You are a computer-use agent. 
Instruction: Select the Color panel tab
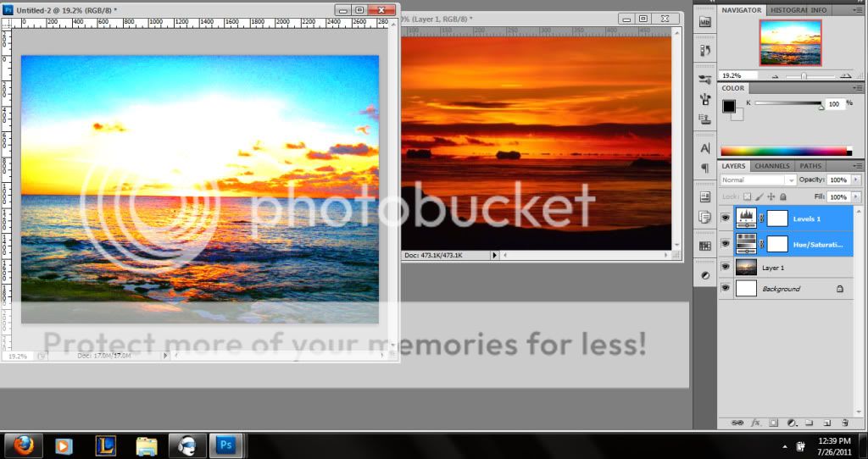(733, 88)
